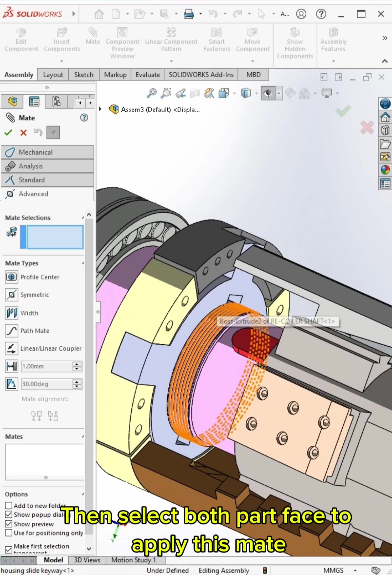
Task: Click Move Component in ribbon
Action: (253, 40)
